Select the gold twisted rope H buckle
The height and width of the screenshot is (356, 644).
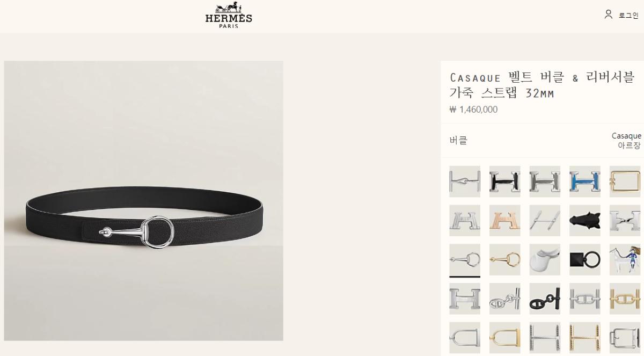pos(585,338)
